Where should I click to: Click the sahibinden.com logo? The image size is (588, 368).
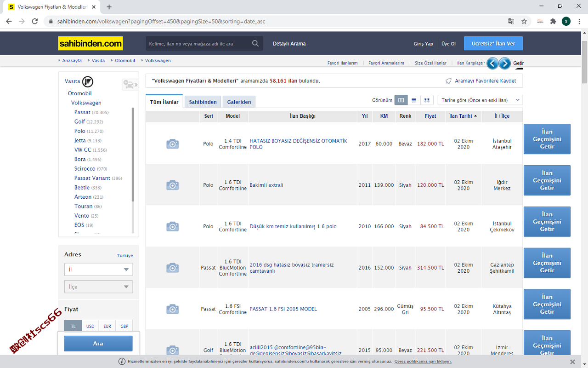pos(90,44)
